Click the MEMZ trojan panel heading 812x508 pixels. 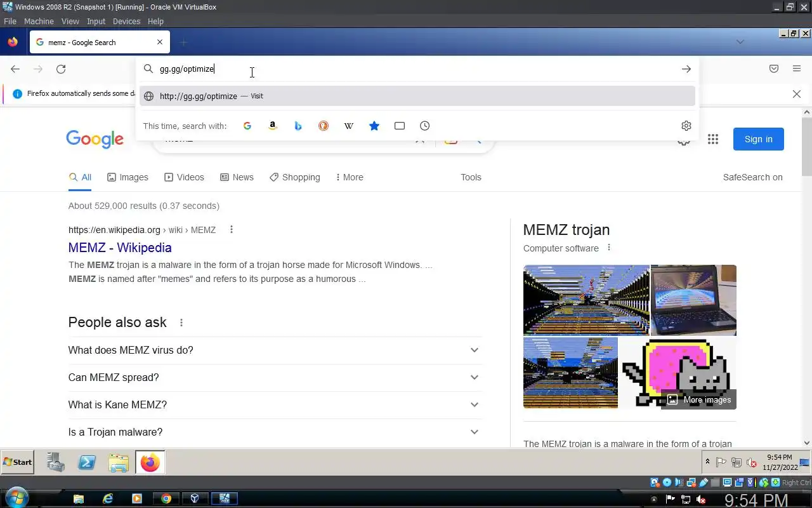pos(566,230)
